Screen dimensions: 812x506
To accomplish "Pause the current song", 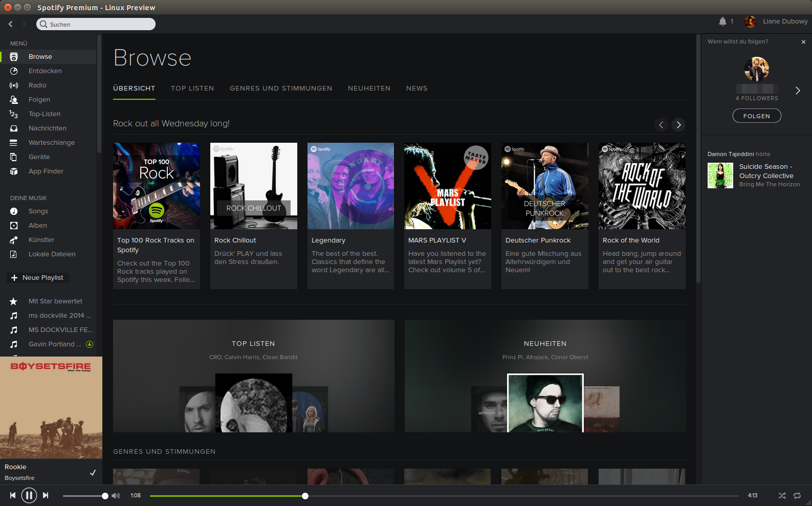I will (29, 495).
